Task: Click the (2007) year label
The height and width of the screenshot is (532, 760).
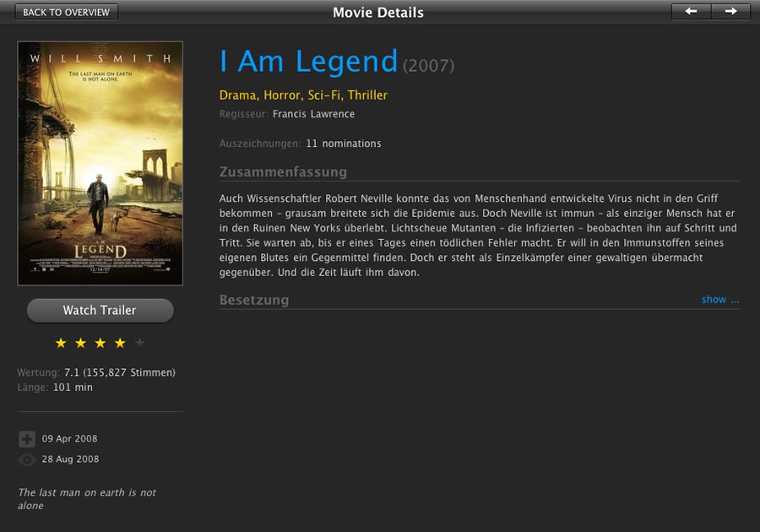Action: (428, 65)
